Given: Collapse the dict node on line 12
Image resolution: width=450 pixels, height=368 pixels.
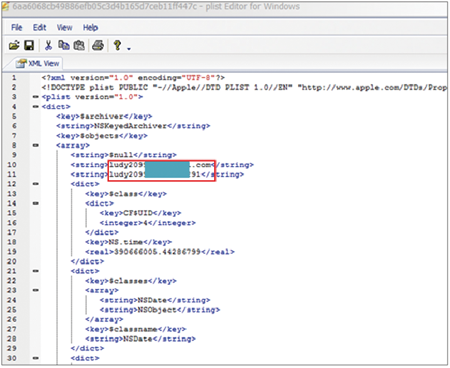Looking at the screenshot, I should point(36,184).
